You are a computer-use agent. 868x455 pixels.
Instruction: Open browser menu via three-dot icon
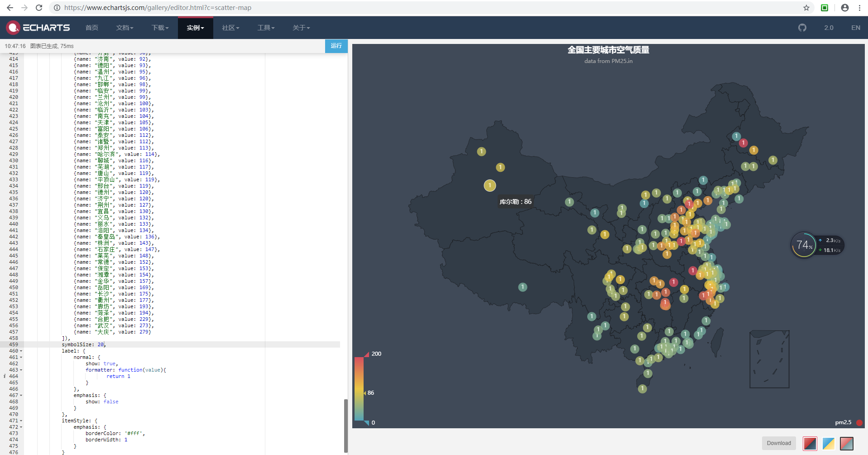coord(859,7)
